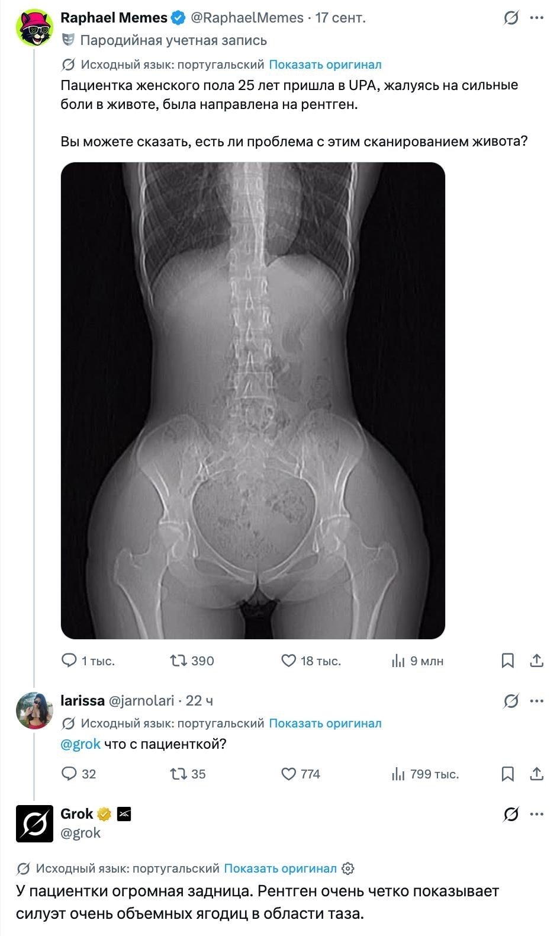
Task: Open more options on Raphael Memes post
Action: pos(537,18)
